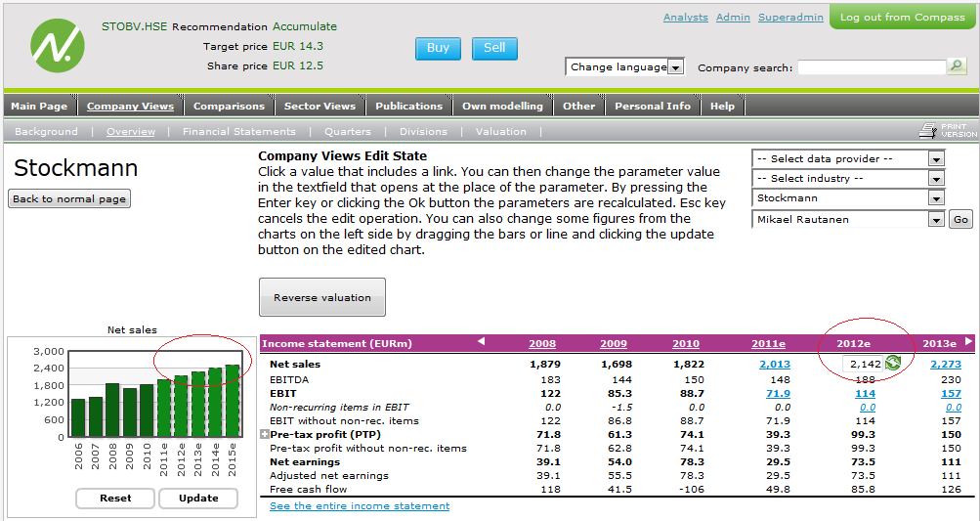The height and width of the screenshot is (521, 980).
Task: Click the company search magnifier icon
Action: coord(957,65)
